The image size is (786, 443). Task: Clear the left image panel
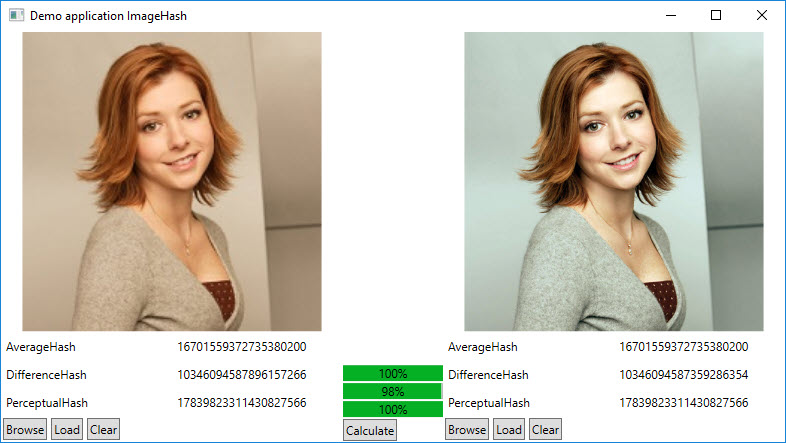[x=103, y=430]
